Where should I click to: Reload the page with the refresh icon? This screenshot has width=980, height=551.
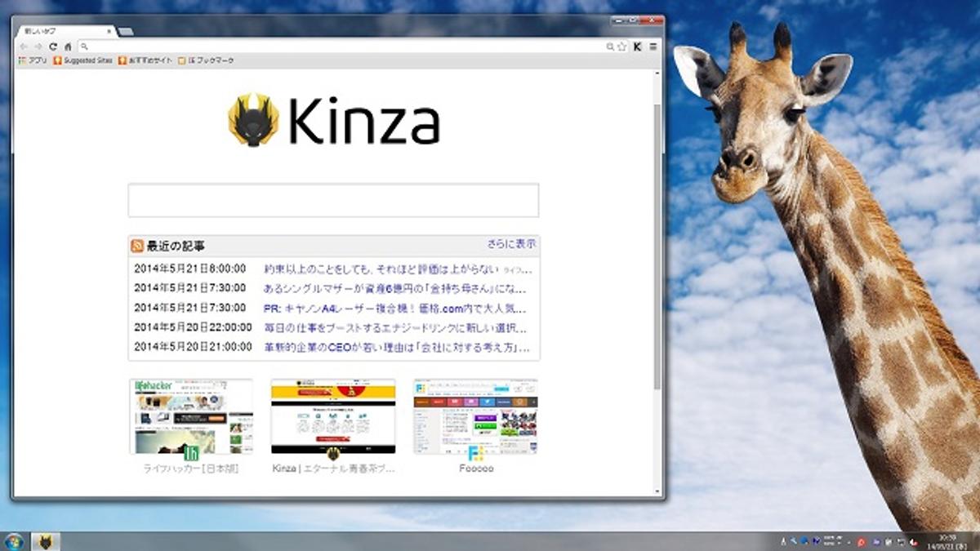[53, 47]
